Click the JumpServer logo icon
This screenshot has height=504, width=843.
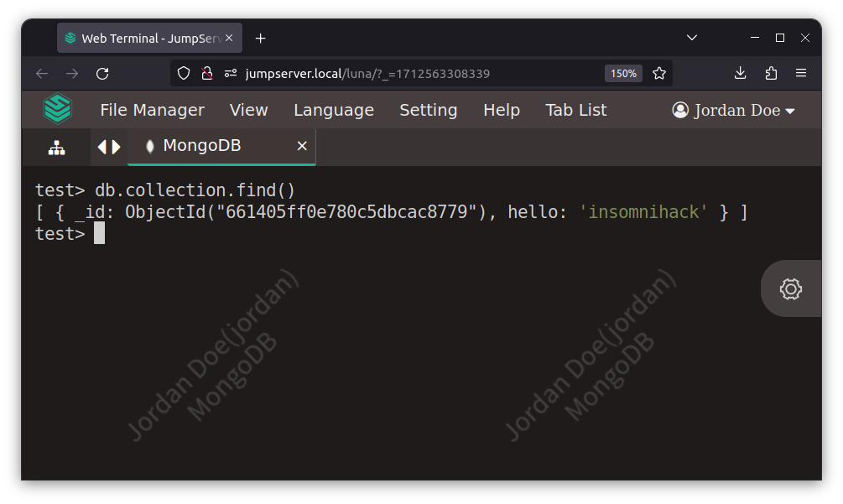pos(58,110)
